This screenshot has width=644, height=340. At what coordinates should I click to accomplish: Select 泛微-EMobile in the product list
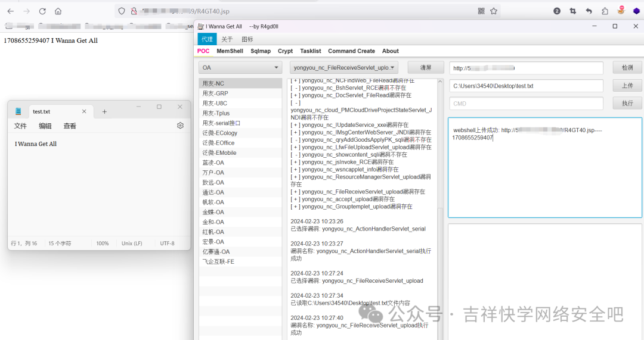(240, 152)
